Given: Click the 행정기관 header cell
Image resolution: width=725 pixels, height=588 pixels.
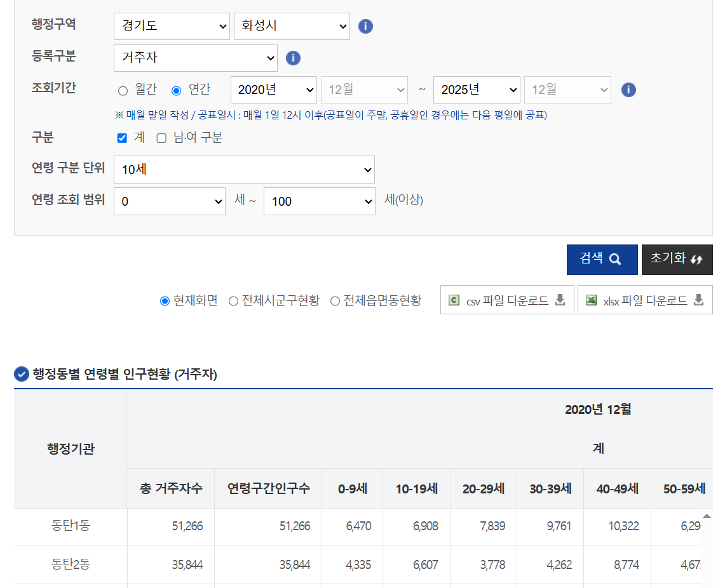Looking at the screenshot, I should (x=71, y=448).
